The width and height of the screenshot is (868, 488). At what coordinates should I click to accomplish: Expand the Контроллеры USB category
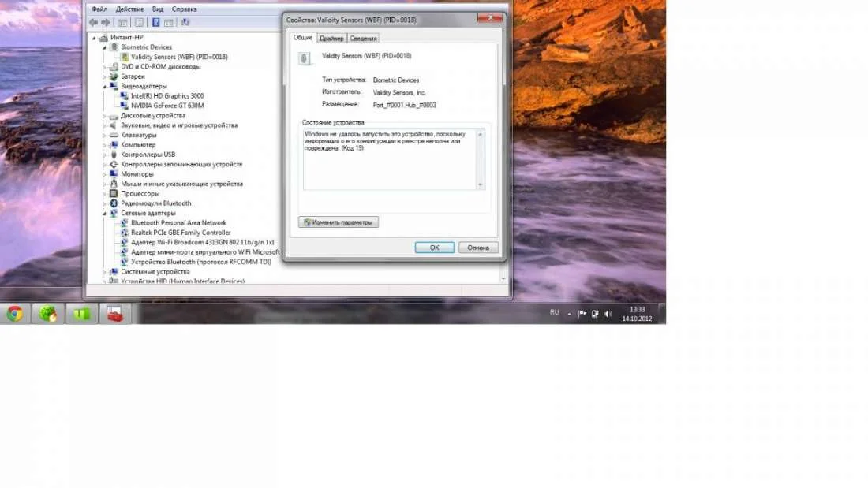104,155
